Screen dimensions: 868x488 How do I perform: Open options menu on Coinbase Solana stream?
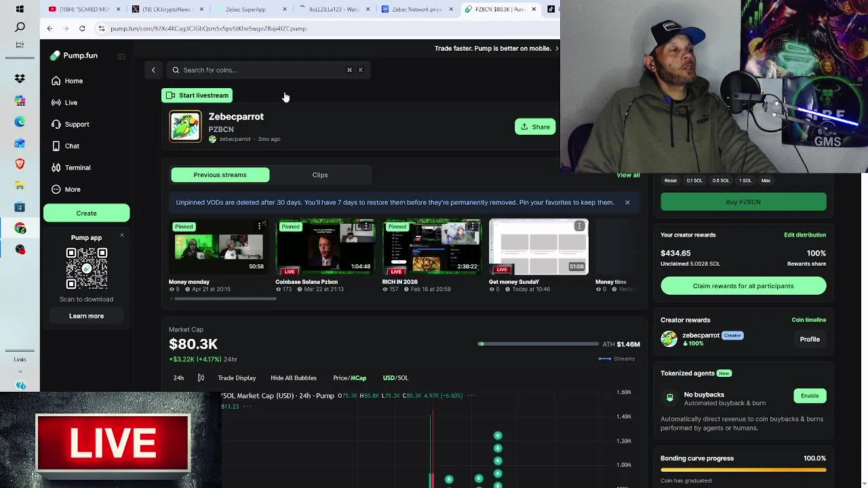click(x=366, y=226)
